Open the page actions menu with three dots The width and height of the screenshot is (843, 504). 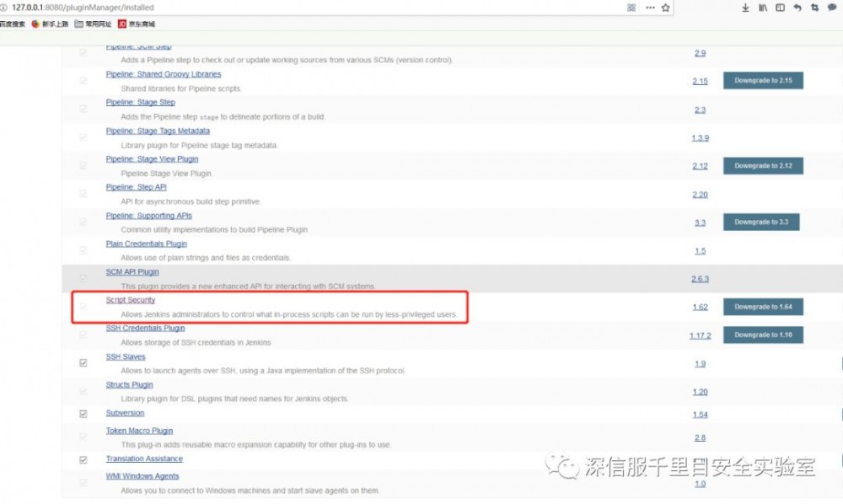[650, 7]
